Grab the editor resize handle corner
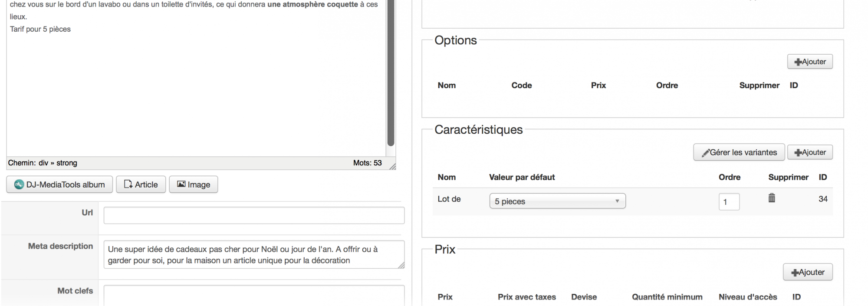Viewport: 868px width, 306px height. [392, 166]
